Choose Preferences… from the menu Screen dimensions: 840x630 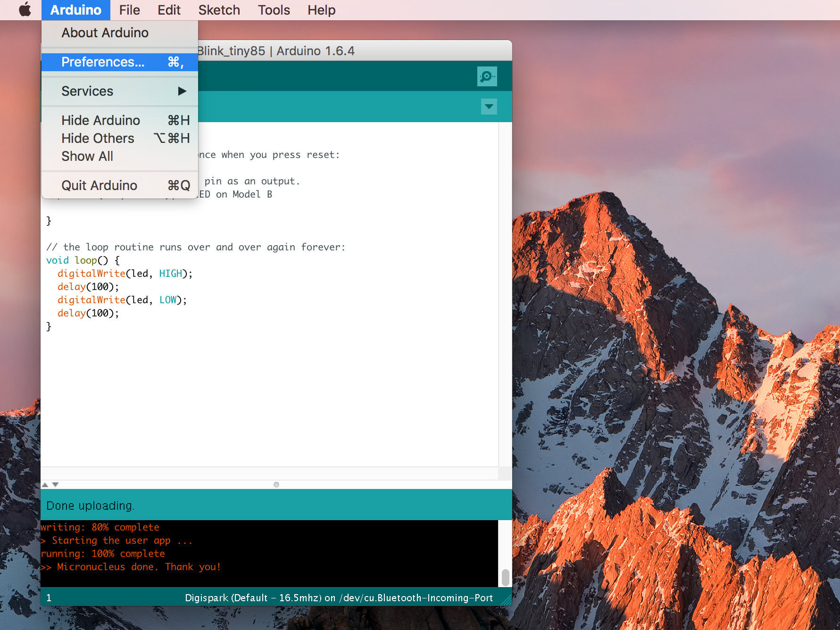pyautogui.click(x=120, y=62)
